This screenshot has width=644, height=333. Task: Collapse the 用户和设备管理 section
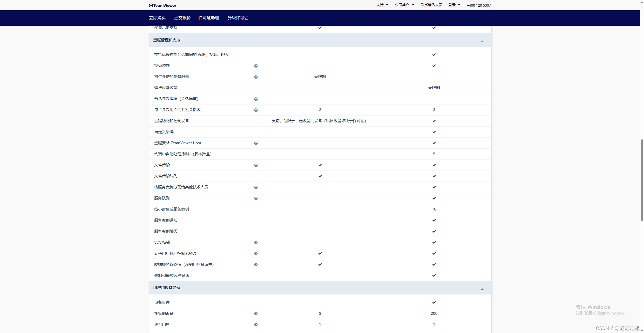coord(482,289)
